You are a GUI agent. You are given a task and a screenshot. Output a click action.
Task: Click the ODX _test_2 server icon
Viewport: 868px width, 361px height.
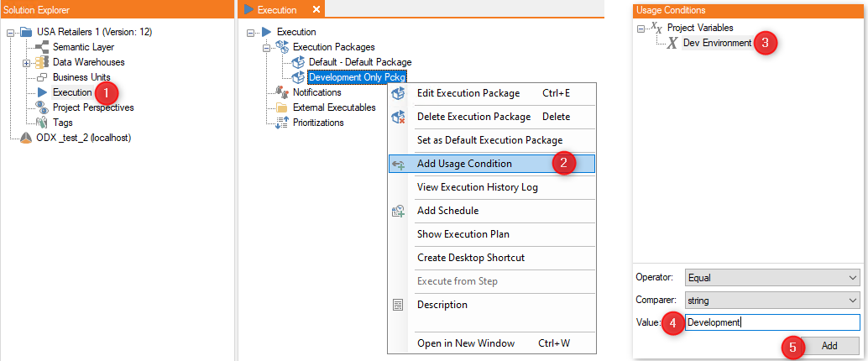[x=26, y=138]
